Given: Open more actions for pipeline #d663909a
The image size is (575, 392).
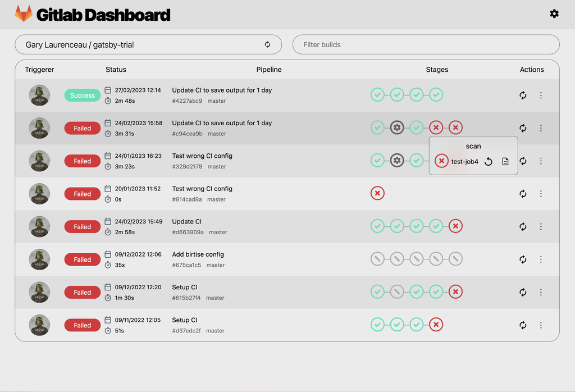Looking at the screenshot, I should point(541,227).
